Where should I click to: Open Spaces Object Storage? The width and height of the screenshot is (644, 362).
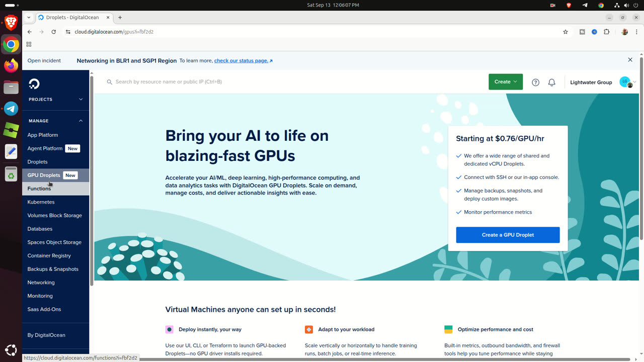coord(54,242)
